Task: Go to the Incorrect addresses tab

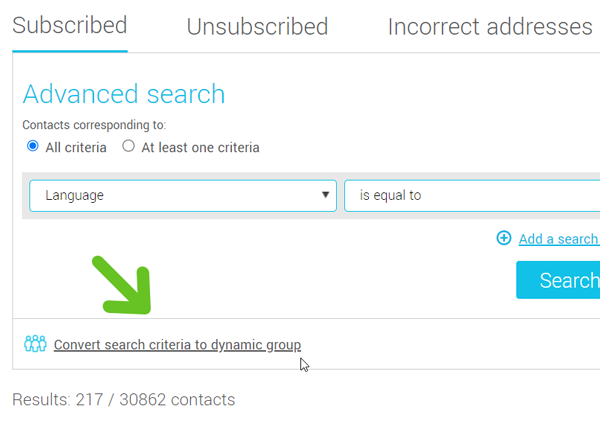Action: [x=490, y=27]
